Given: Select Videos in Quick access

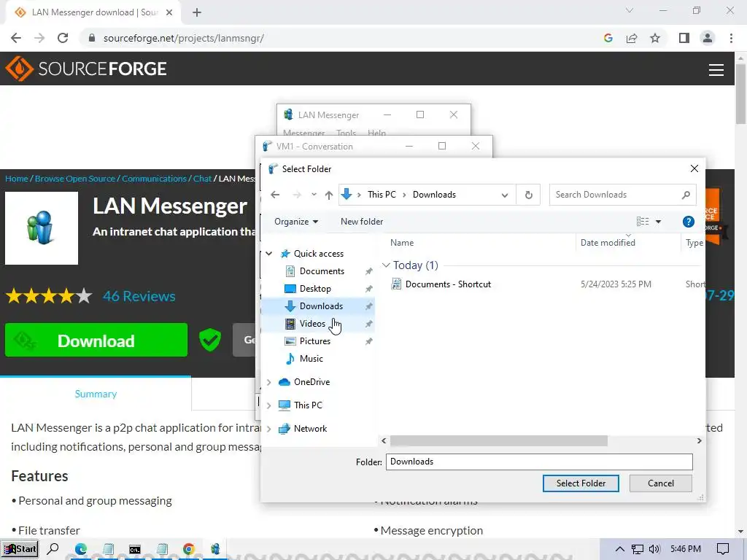Looking at the screenshot, I should tap(312, 324).
